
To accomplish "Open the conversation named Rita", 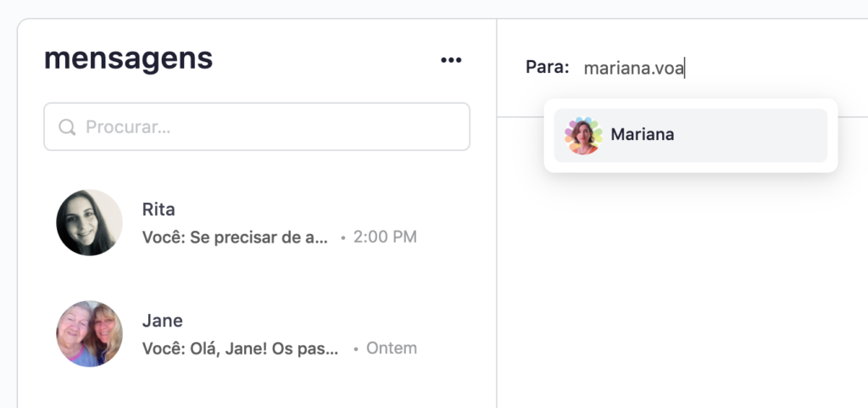I will coord(159,210).
